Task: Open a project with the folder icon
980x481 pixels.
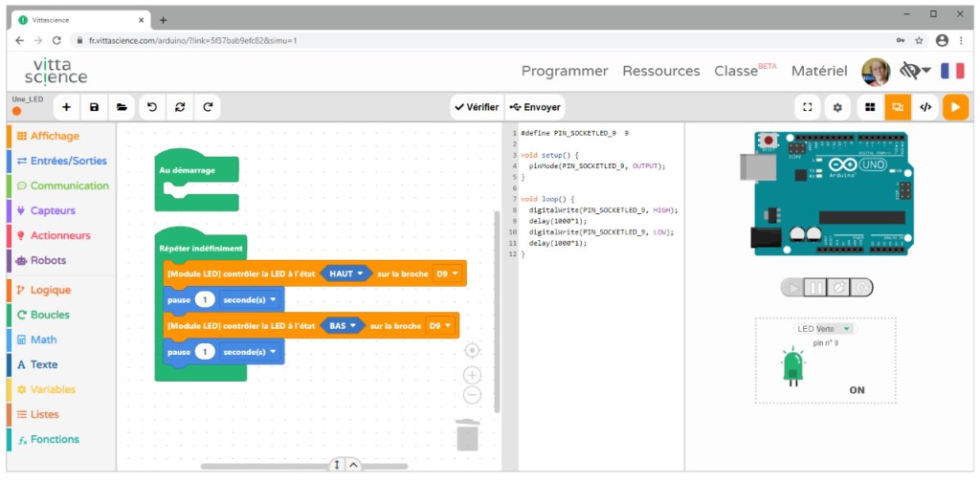Action: tap(122, 107)
